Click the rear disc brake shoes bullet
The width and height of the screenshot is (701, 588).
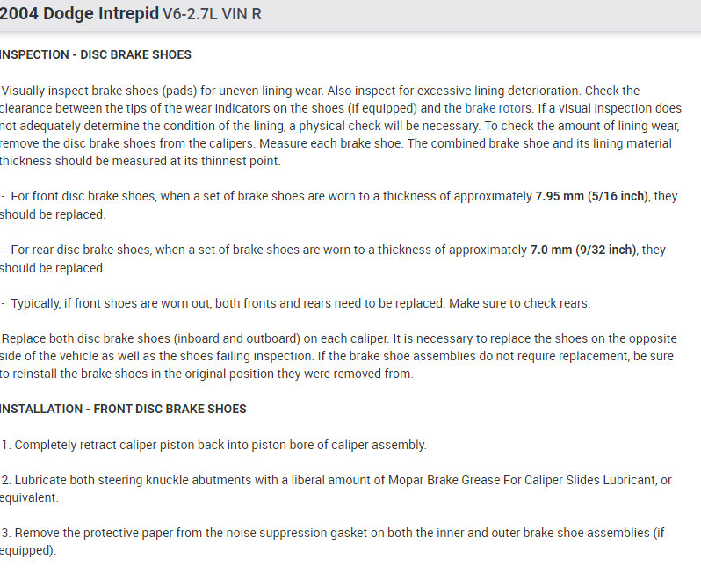[264, 250]
